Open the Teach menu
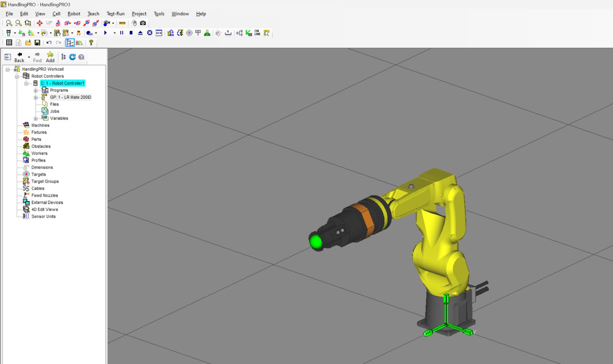The width and height of the screenshot is (613, 364). pos(93,14)
